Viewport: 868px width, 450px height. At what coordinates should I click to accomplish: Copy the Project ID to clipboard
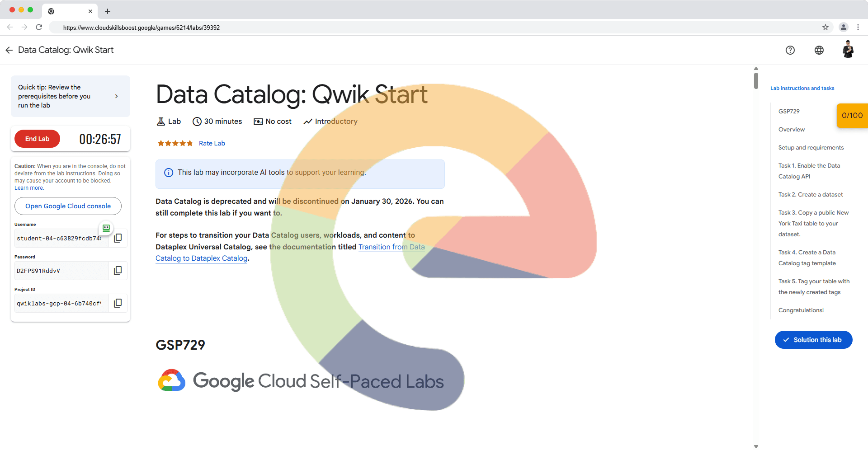[118, 303]
